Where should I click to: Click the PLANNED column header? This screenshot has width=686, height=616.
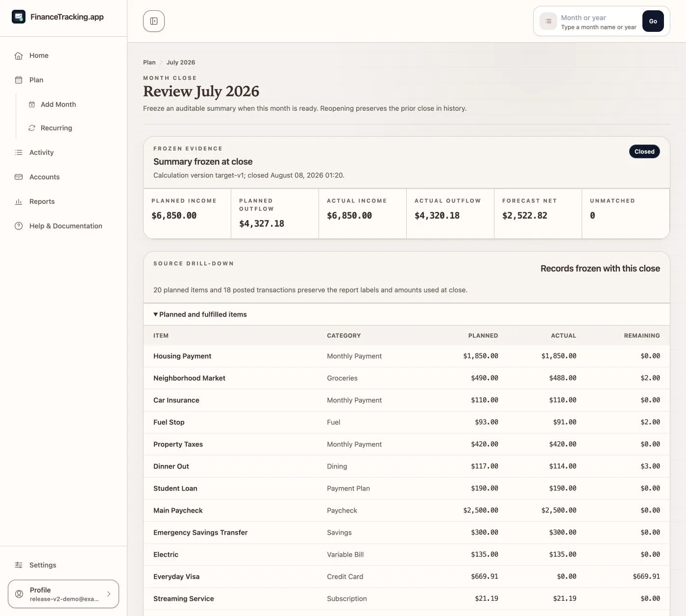click(x=483, y=336)
